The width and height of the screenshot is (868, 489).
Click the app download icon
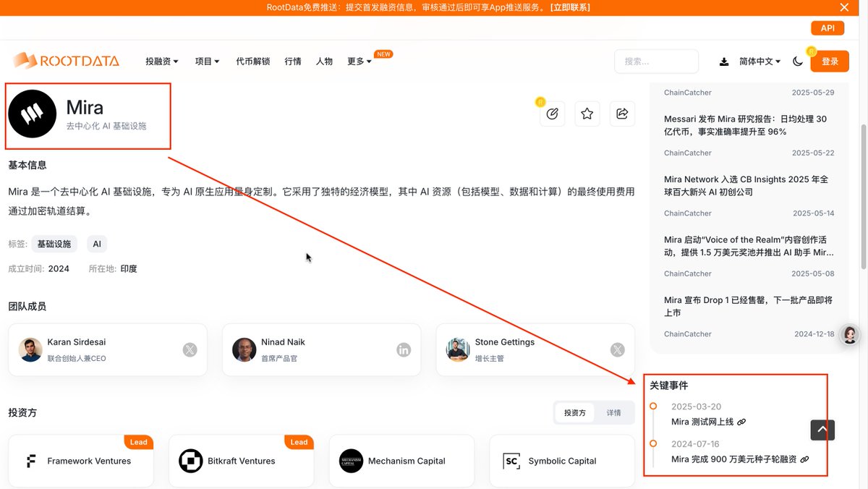(724, 61)
